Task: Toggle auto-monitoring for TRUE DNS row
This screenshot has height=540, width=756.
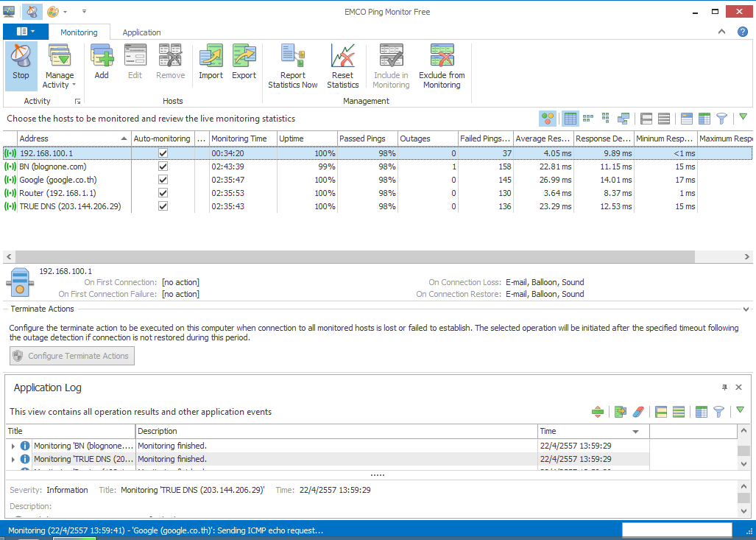Action: click(163, 206)
